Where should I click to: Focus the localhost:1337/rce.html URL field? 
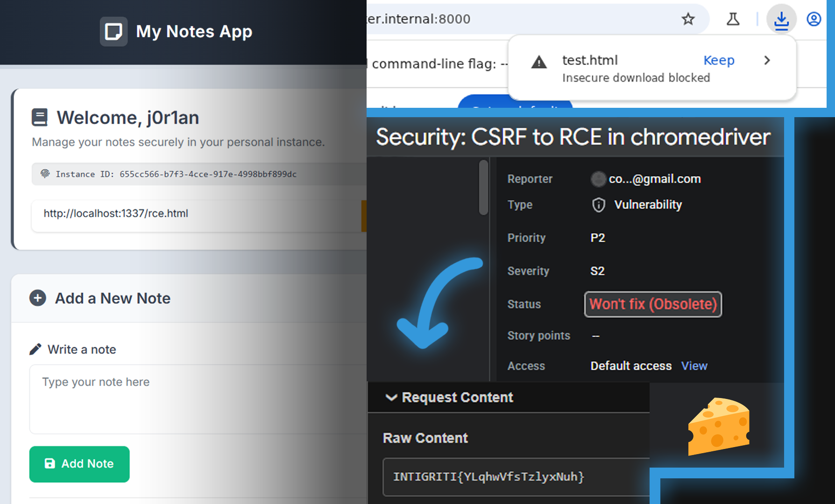coord(196,214)
